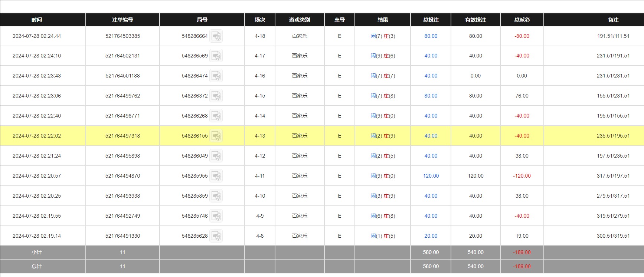Click the 总派彩 column header
The height and width of the screenshot is (277, 644).
tap(522, 20)
